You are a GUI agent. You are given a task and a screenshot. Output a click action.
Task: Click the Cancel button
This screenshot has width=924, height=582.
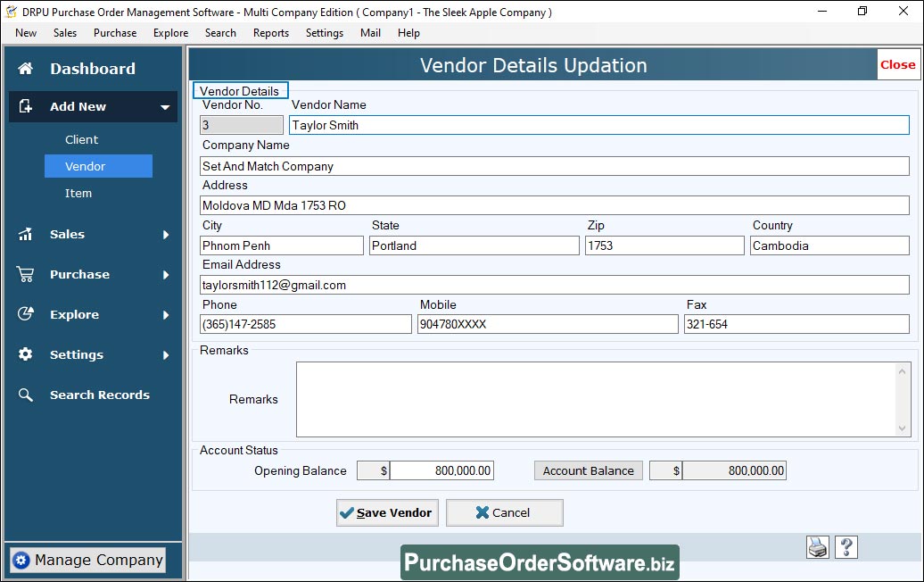[505, 513]
